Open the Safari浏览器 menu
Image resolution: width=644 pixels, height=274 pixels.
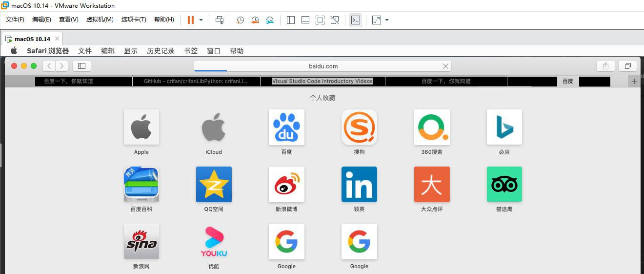[48, 51]
